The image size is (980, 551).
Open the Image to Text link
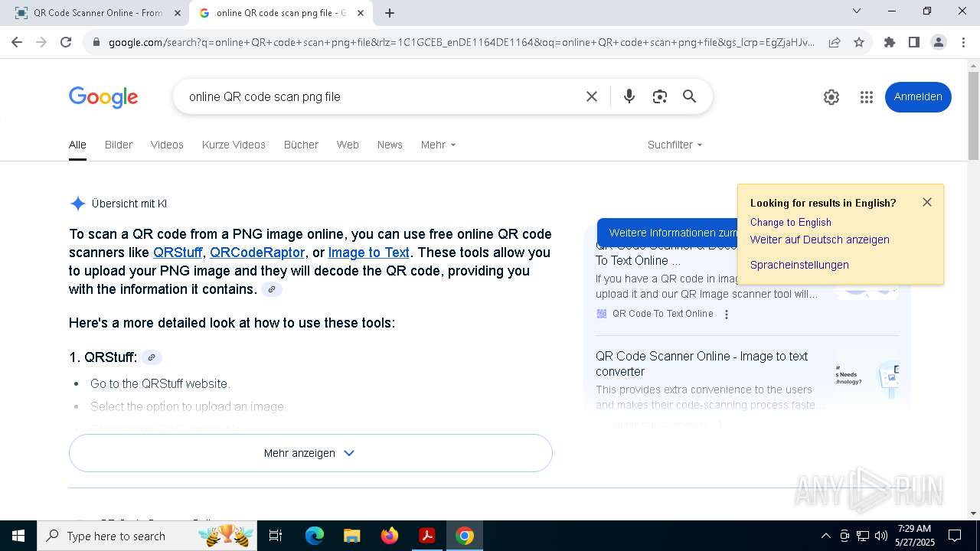click(x=369, y=253)
